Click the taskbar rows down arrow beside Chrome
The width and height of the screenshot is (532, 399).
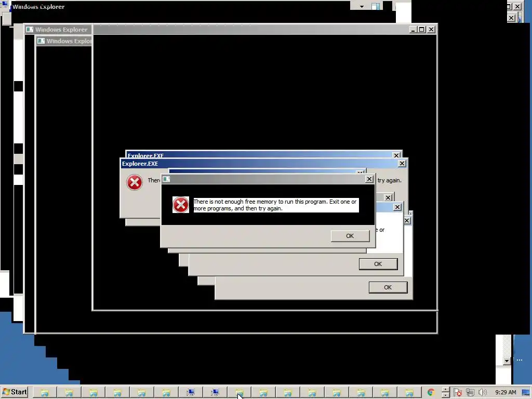pos(445,395)
